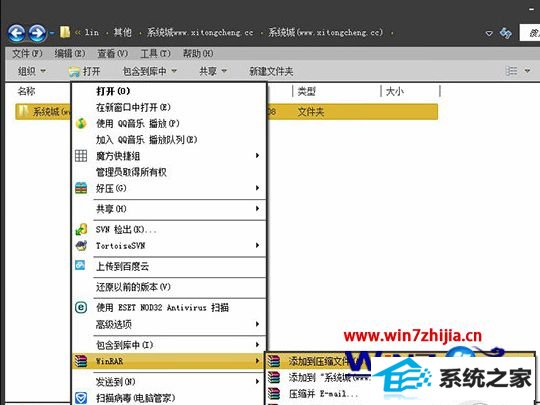The width and height of the screenshot is (540, 405).
Task: Click the 打开 toolbar button
Action: [x=84, y=71]
